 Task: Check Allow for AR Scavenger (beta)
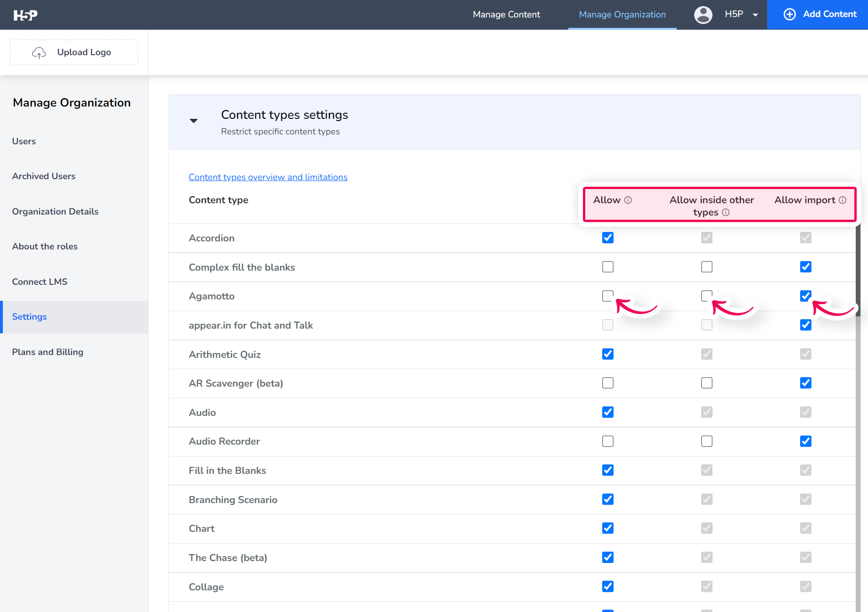608,383
